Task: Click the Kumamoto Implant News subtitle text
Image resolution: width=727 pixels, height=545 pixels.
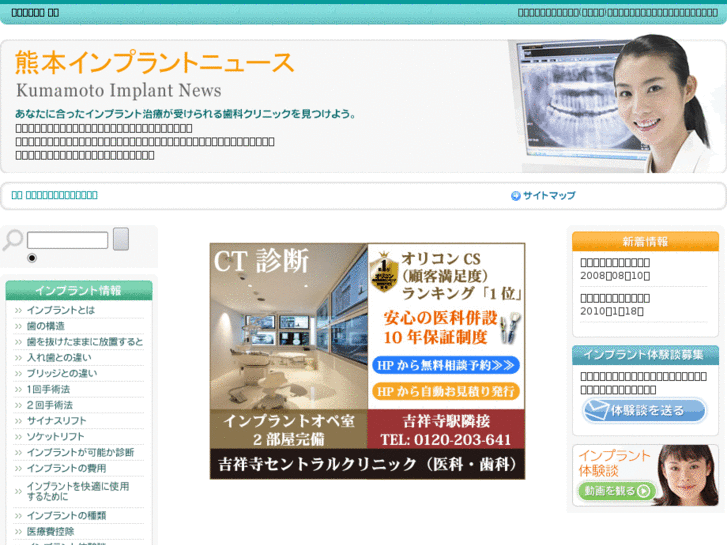Action: (x=119, y=90)
